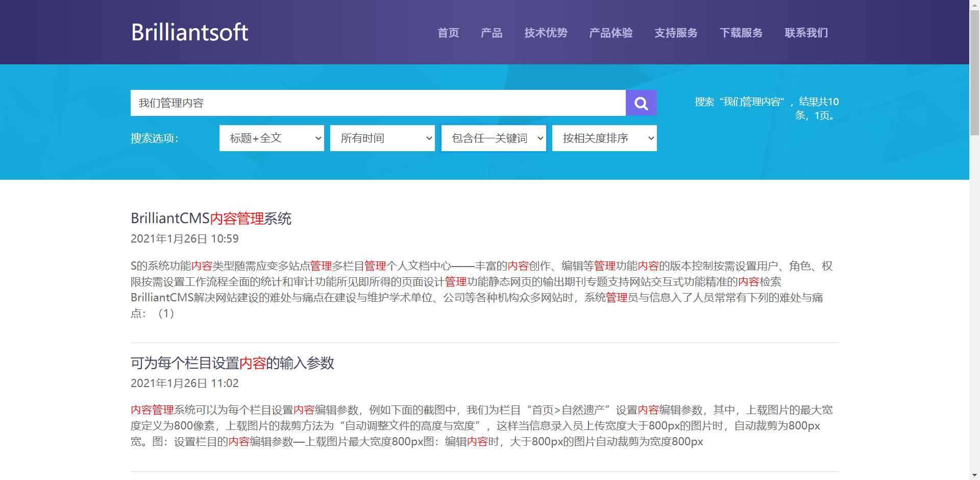Image resolution: width=980 pixels, height=480 pixels.
Task: Click 联系我们 in the header
Action: pyautogui.click(x=806, y=33)
